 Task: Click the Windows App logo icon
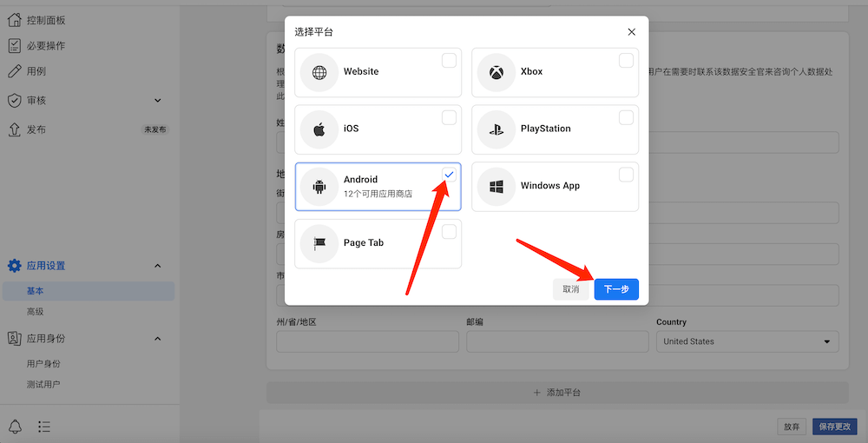(x=496, y=187)
